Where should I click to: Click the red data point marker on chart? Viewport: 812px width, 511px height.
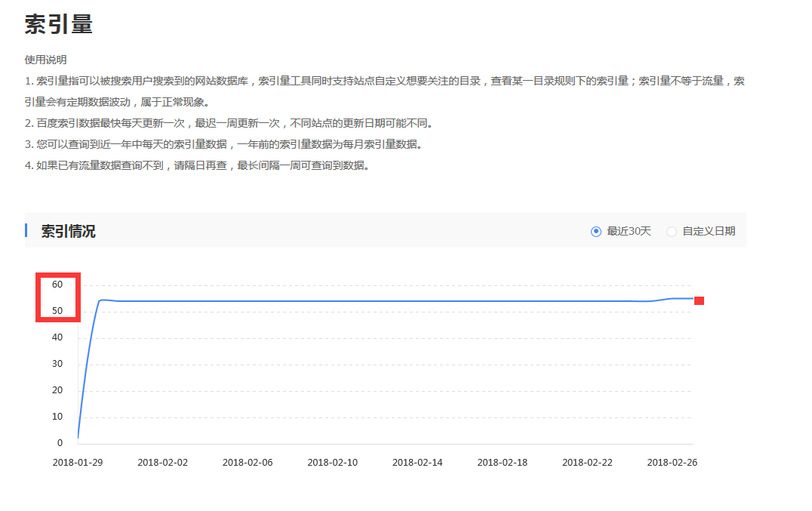700,300
